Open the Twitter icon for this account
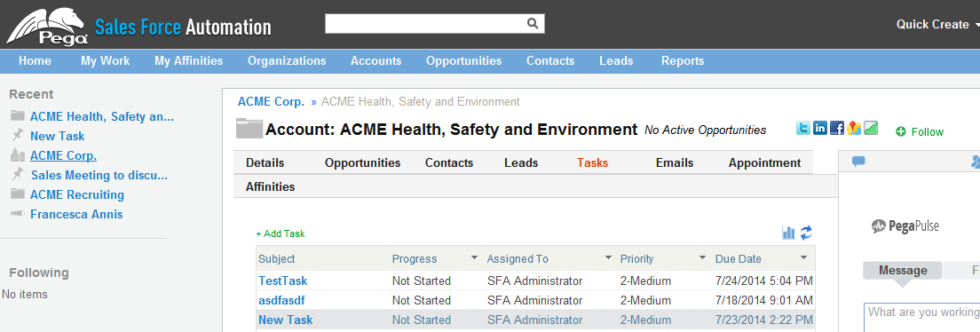 tap(803, 128)
